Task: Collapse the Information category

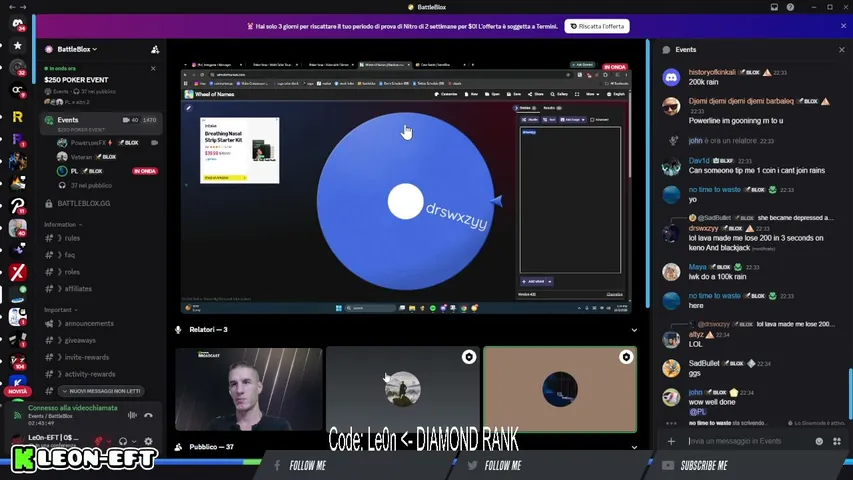Action: pyautogui.click(x=63, y=224)
